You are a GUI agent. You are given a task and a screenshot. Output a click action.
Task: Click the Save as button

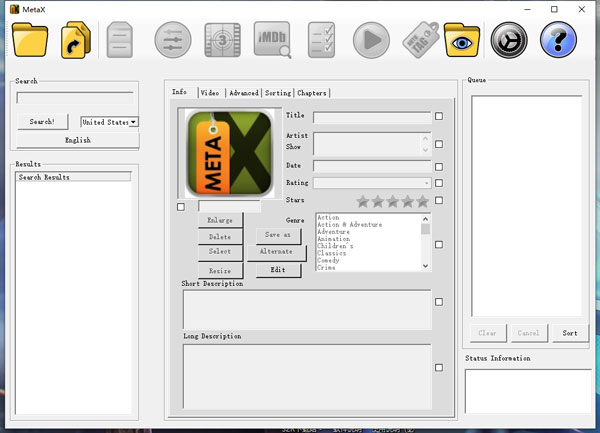278,235
